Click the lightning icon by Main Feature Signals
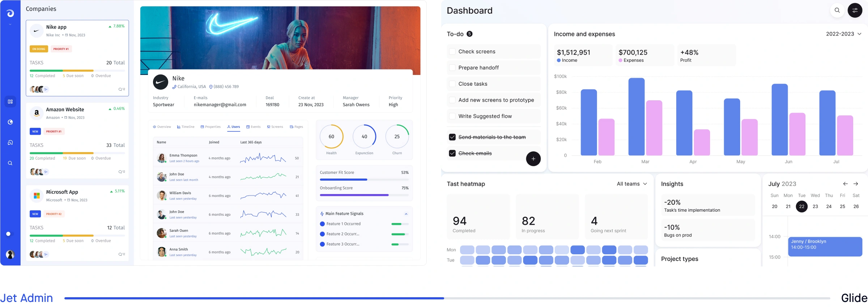This screenshot has height=307, width=868. coord(322,214)
